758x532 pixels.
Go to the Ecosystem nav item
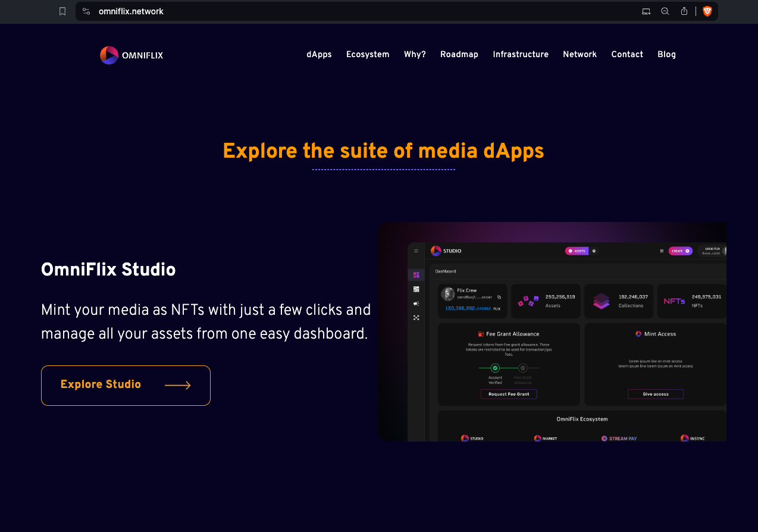[368, 54]
